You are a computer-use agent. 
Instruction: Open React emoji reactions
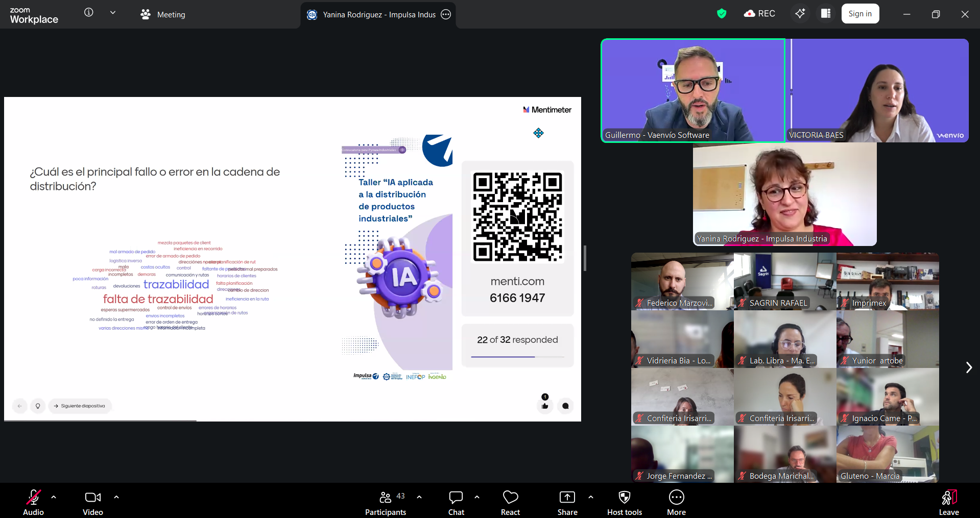tap(510, 503)
